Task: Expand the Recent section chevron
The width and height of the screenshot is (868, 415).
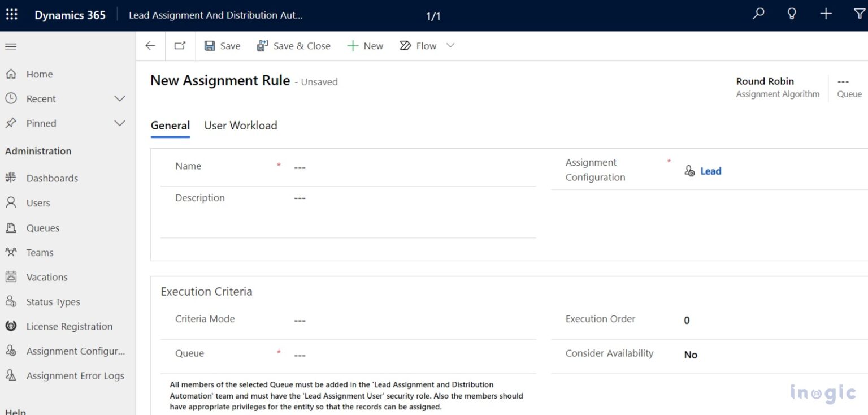Action: click(x=120, y=99)
